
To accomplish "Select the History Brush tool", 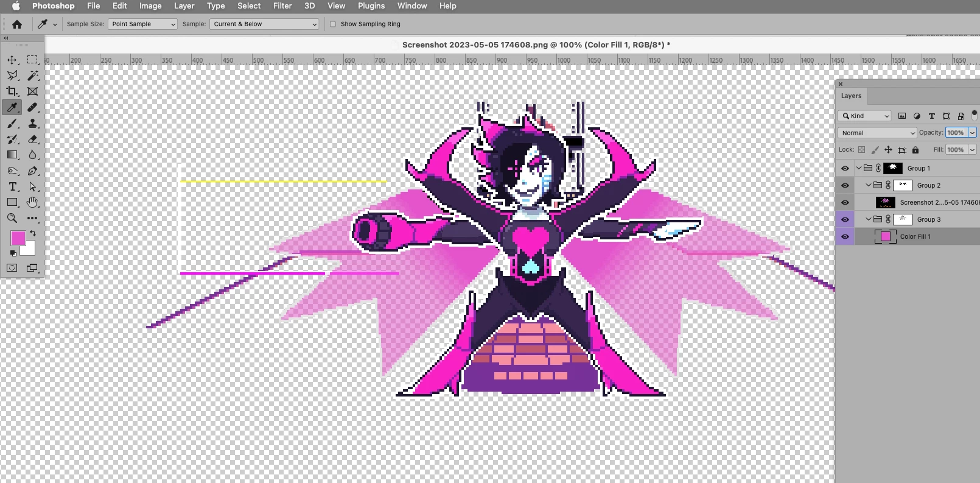I will coord(12,139).
